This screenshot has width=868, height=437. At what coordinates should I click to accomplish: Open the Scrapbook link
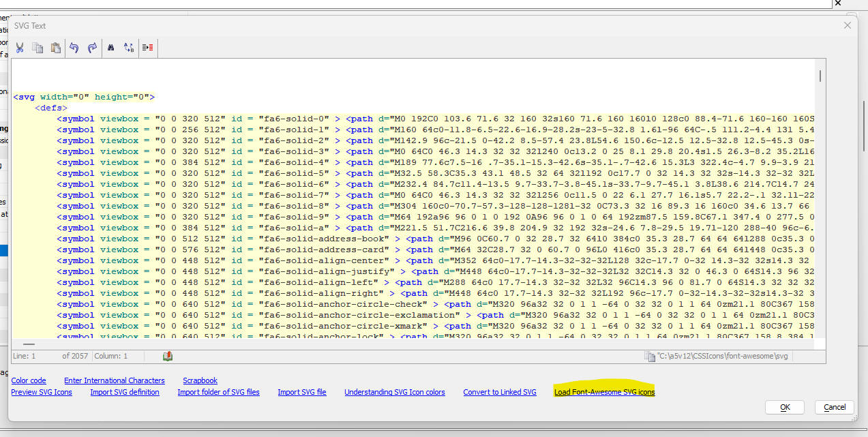pyautogui.click(x=200, y=380)
